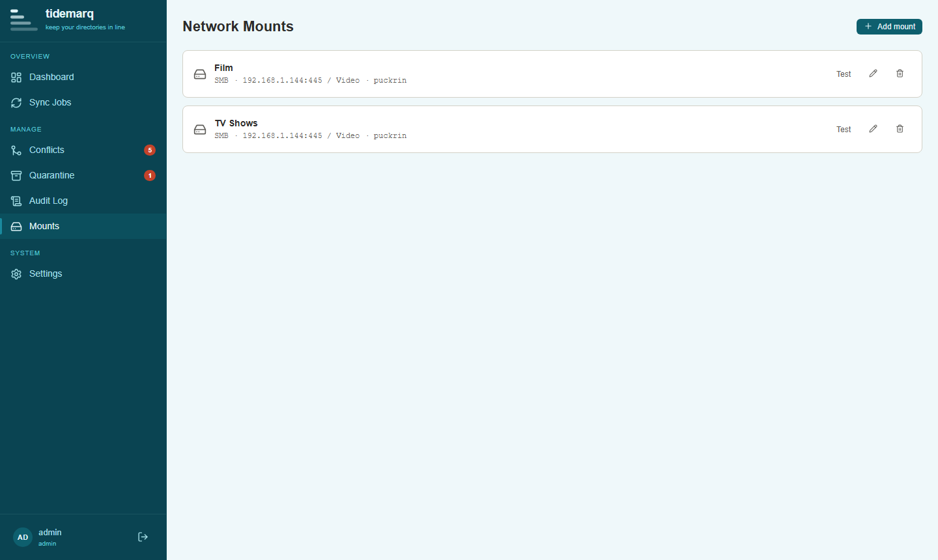The height and width of the screenshot is (560, 938).
Task: Click the Mounts drive icon in sidebar
Action: 16,227
